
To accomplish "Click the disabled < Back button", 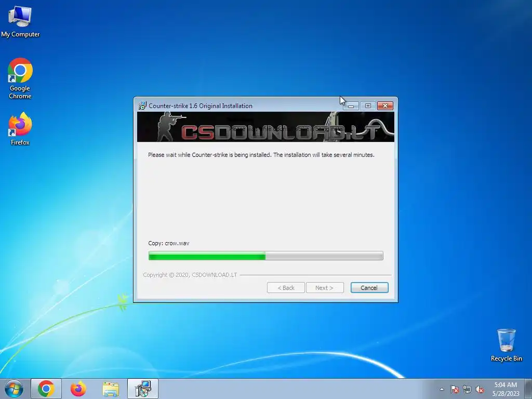I will tap(286, 288).
